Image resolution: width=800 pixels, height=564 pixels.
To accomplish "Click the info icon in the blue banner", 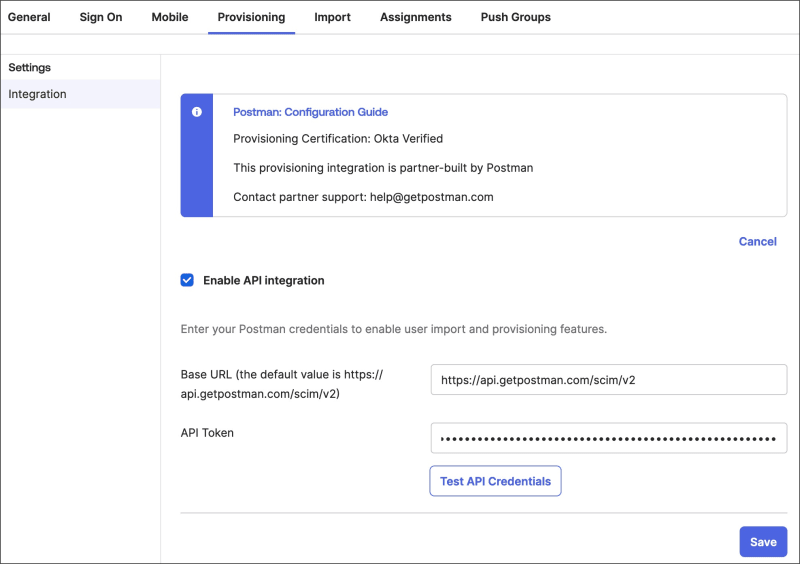I will [196, 112].
